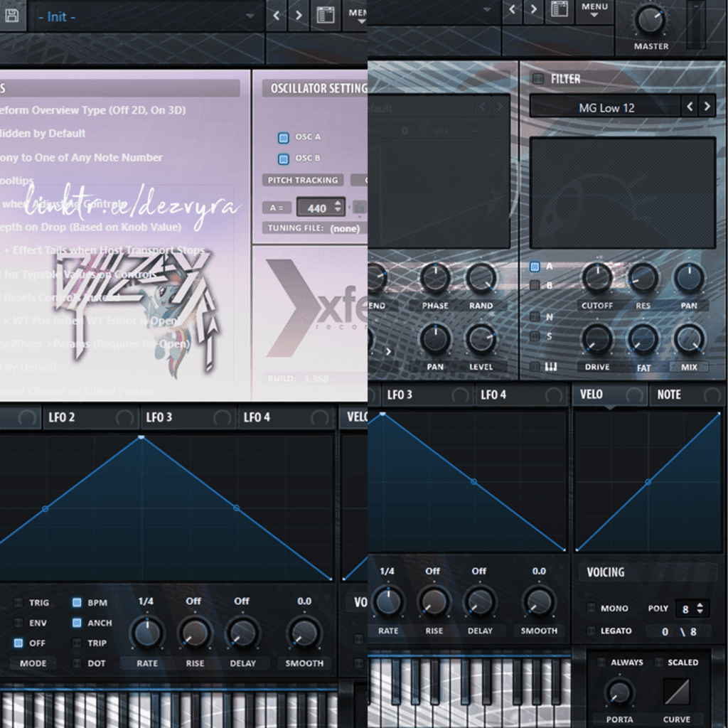Select previous filter type with left arrow
This screenshot has height=728, width=728.
tap(689, 107)
